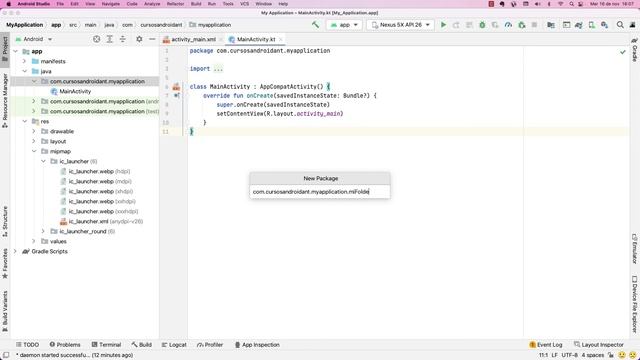Collapse the res folder
This screenshot has width=640, height=360.
click(x=24, y=121)
